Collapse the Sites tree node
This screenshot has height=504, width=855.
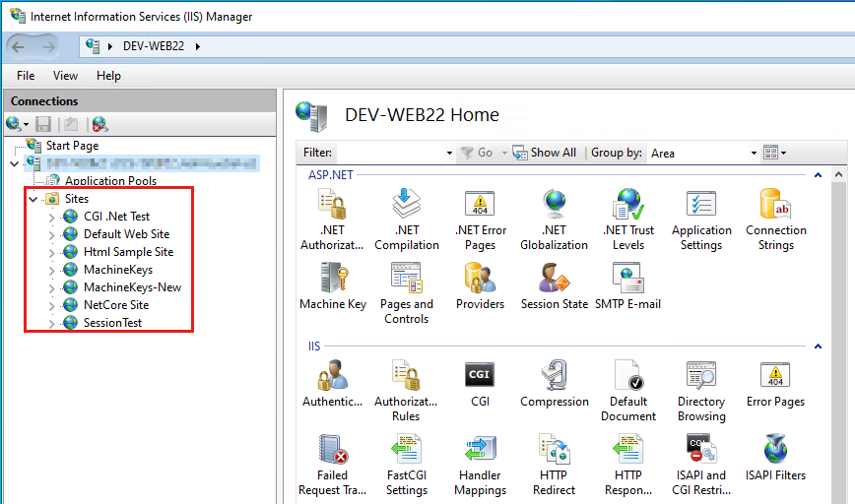[34, 199]
